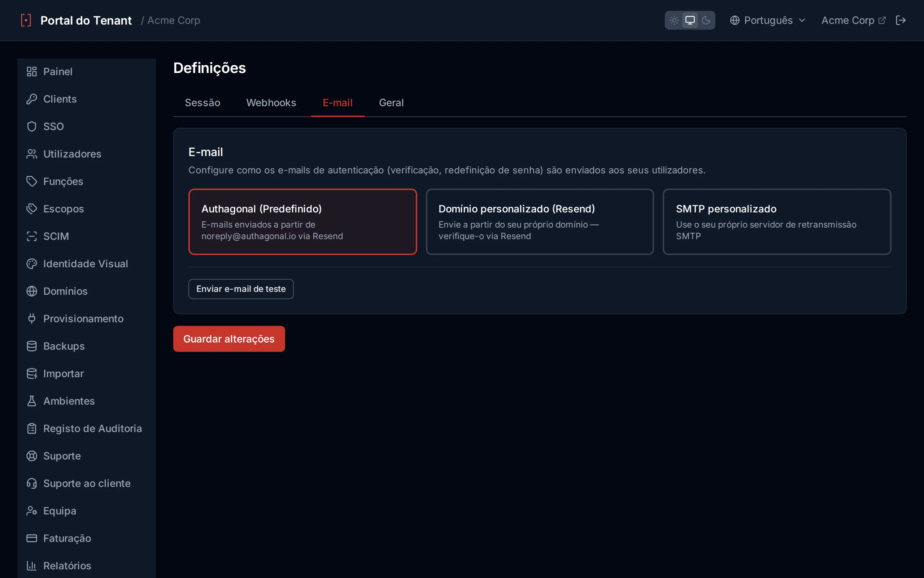Click the Suporte lifebuoy icon
The image size is (924, 578).
[x=32, y=456]
